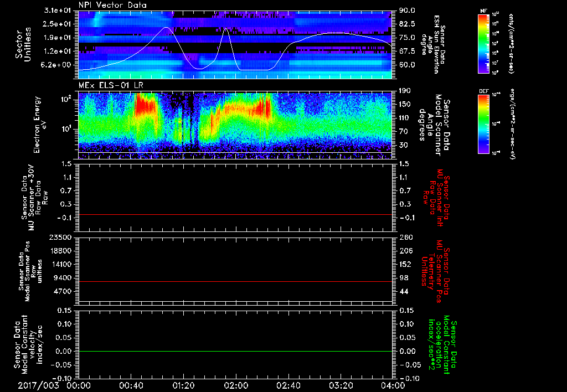Click the 6.2e+00 sector tick value

[57, 65]
